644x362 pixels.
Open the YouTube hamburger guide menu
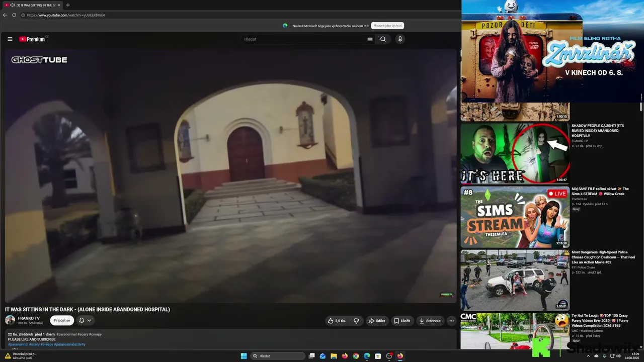pyautogui.click(x=10, y=39)
